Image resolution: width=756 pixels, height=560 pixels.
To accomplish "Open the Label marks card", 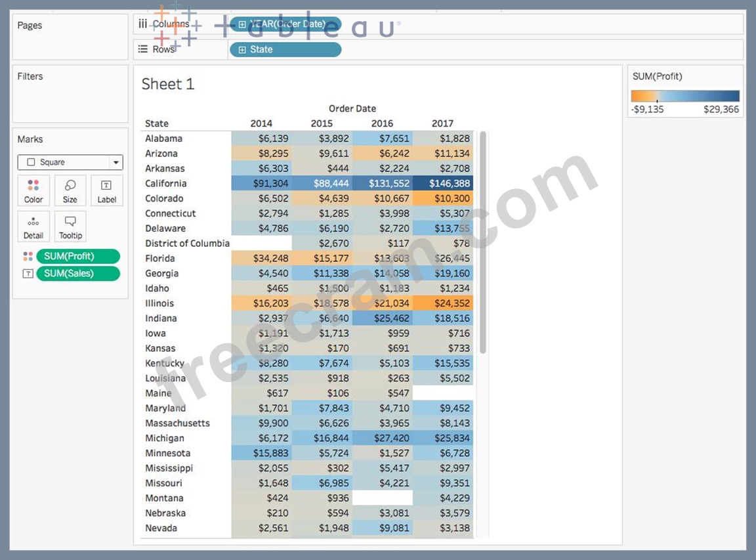I will [x=106, y=190].
